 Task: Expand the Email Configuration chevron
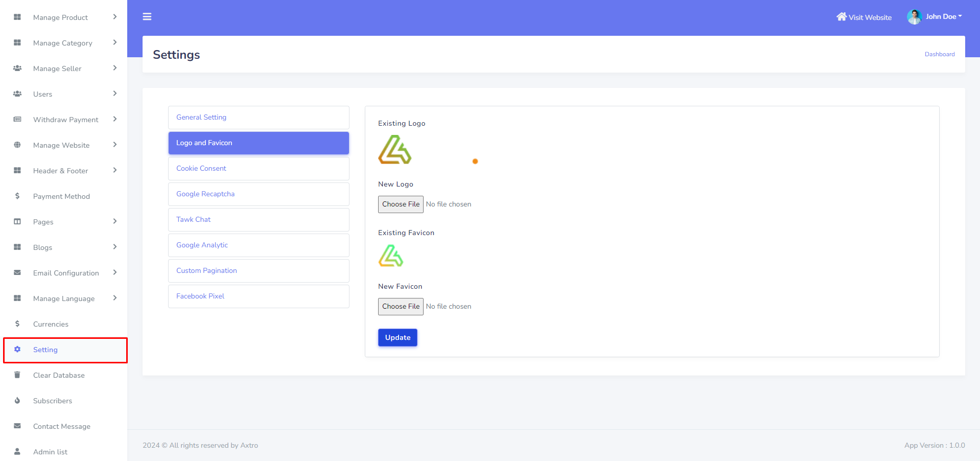[115, 272]
